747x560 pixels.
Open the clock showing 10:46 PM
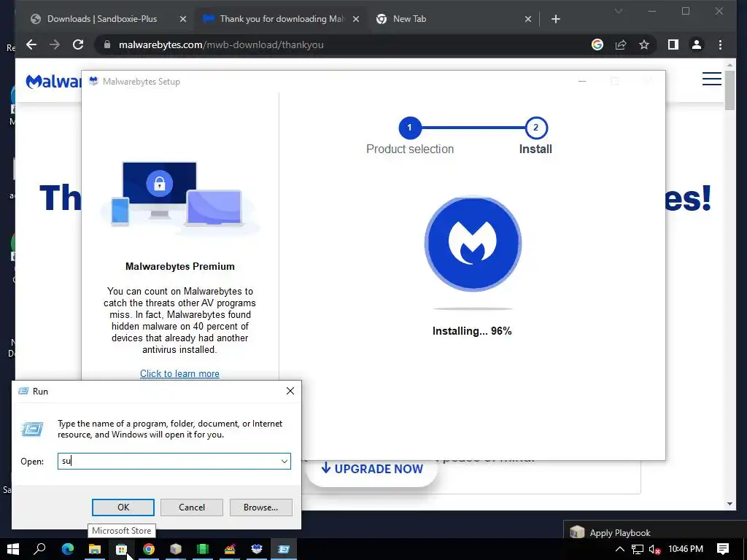[x=686, y=549]
